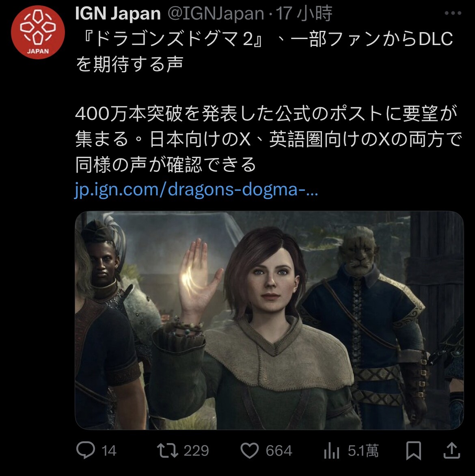This screenshot has height=476, width=475.
Task: Click the @IGNJapan handle
Action: point(216,14)
